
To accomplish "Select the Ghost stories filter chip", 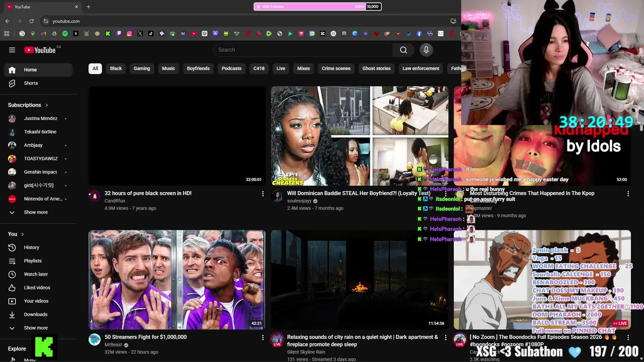I will (376, 68).
